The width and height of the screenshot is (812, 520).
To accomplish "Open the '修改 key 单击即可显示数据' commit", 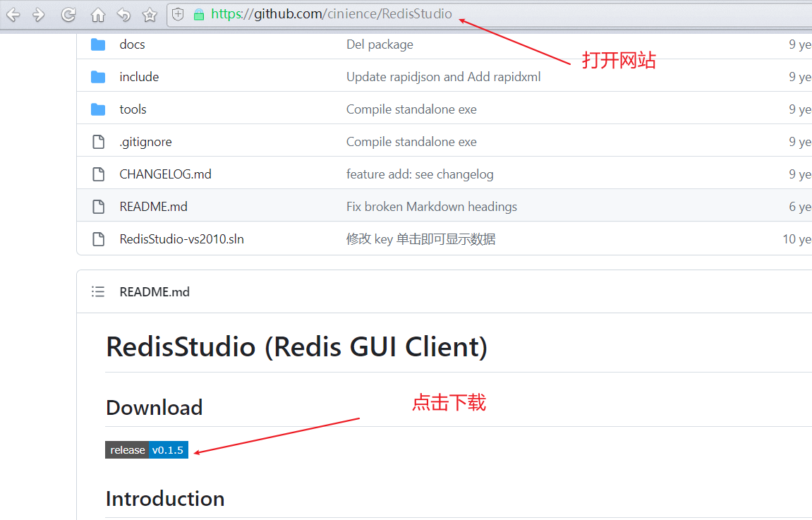I will tap(420, 238).
